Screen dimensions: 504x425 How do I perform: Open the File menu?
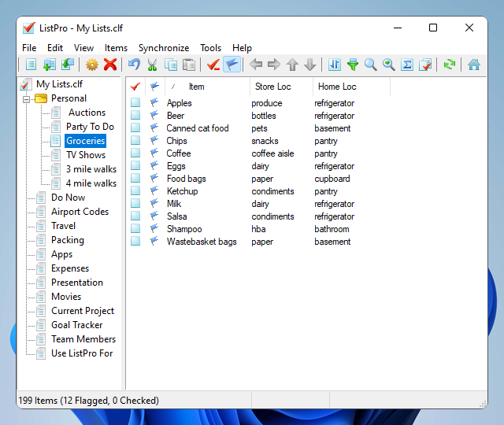[29, 48]
